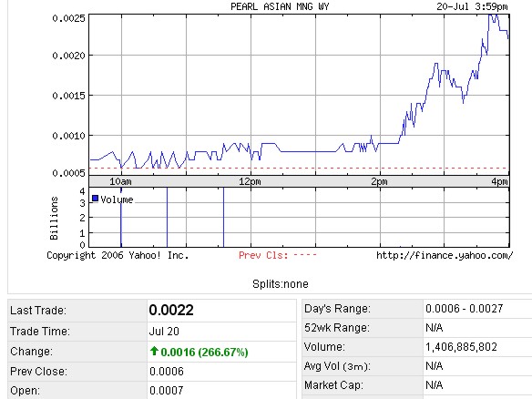
Task: Click the 0.0015 price axis label
Action: coord(68,96)
